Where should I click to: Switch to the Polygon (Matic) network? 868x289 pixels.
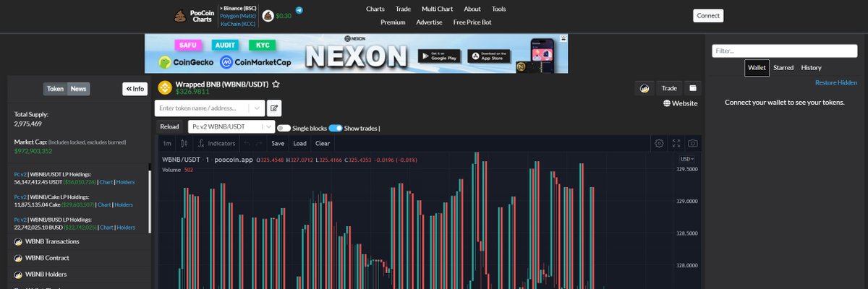(238, 16)
